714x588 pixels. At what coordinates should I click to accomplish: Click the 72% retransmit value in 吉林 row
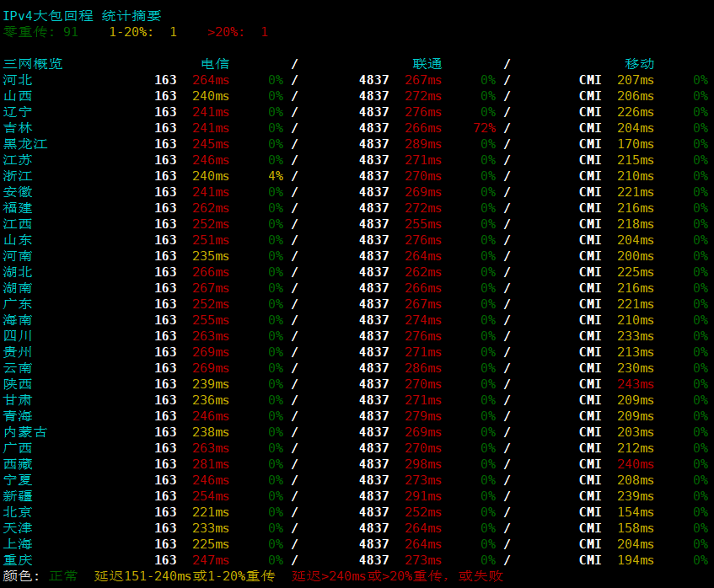point(485,128)
